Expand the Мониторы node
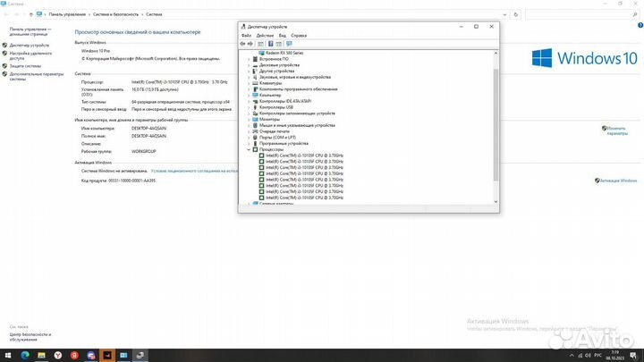Screen dimensions: 644x362 coord(249,120)
